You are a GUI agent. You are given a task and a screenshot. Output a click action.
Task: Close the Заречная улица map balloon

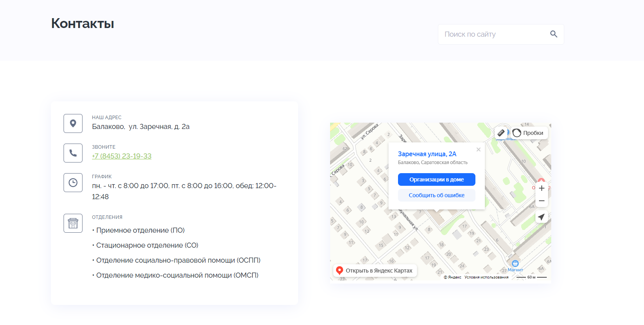(478, 149)
